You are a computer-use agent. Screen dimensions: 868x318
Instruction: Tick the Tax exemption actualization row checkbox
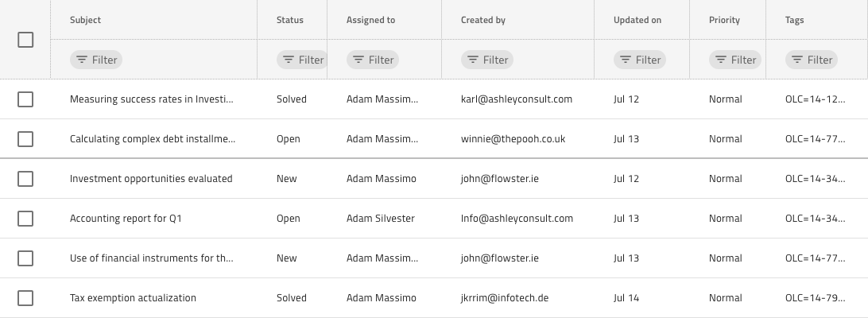point(25,298)
